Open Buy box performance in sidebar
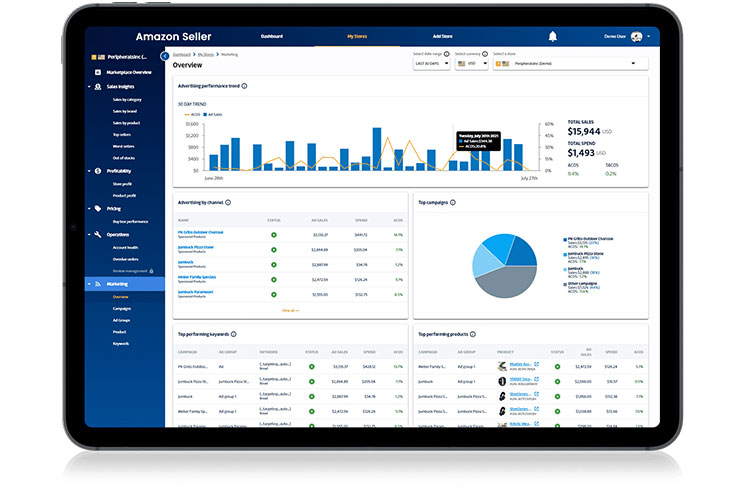Image resolution: width=747 pixels, height=488 pixels. point(131,222)
